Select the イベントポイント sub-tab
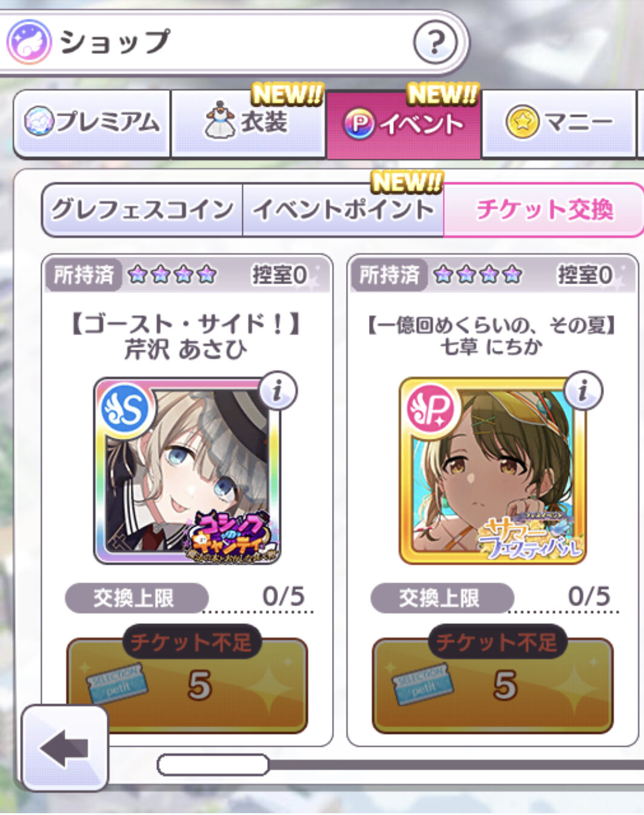644x815 pixels. click(343, 210)
